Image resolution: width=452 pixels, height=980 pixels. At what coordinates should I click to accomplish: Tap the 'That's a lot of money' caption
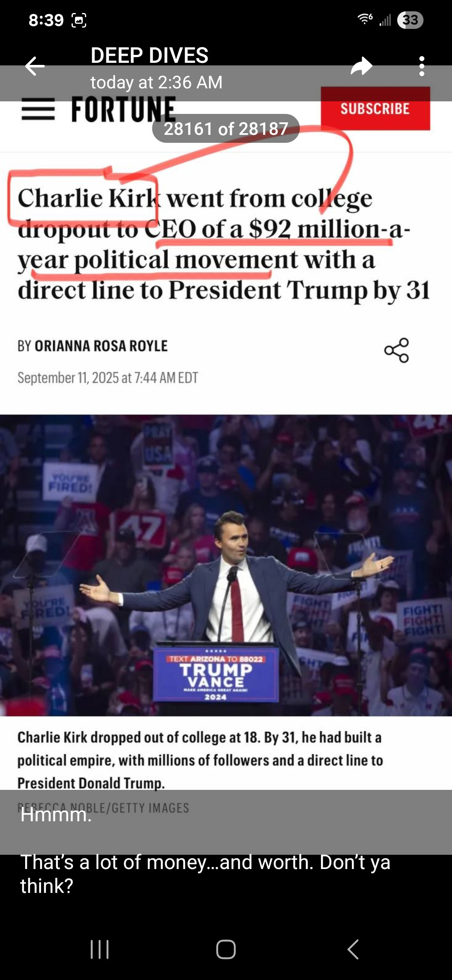(x=205, y=874)
